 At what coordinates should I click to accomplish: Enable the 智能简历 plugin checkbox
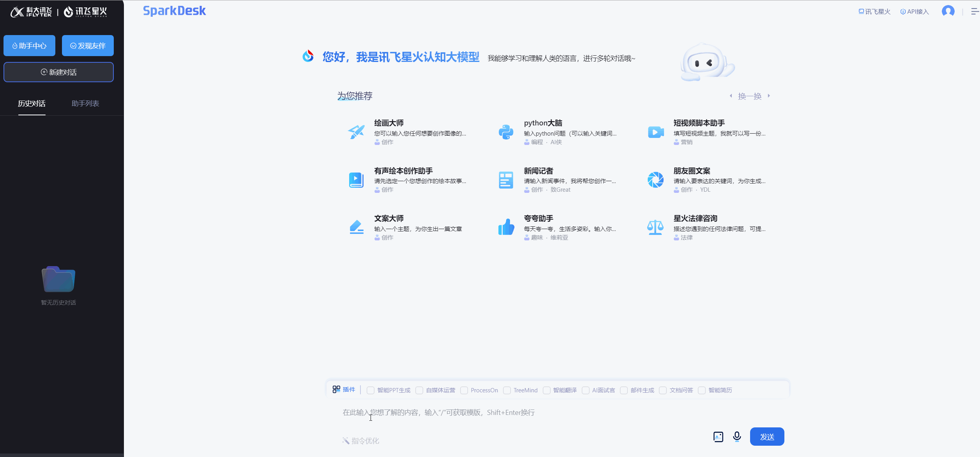(x=702, y=390)
